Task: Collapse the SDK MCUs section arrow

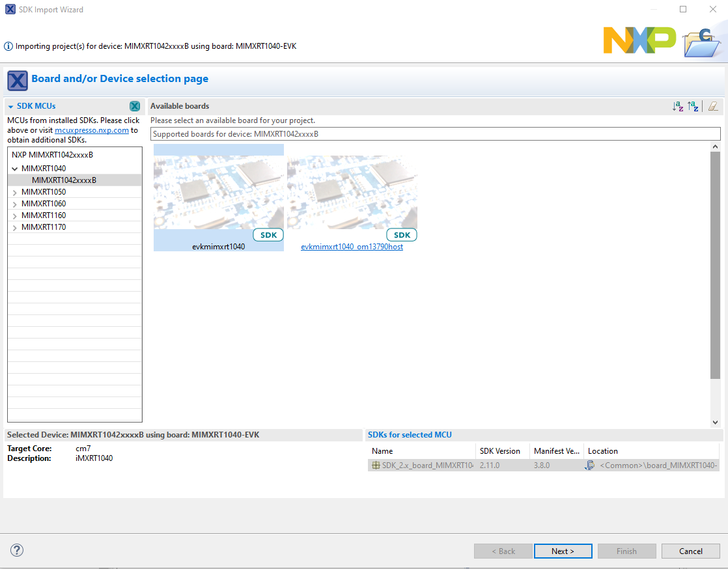Action: point(11,106)
